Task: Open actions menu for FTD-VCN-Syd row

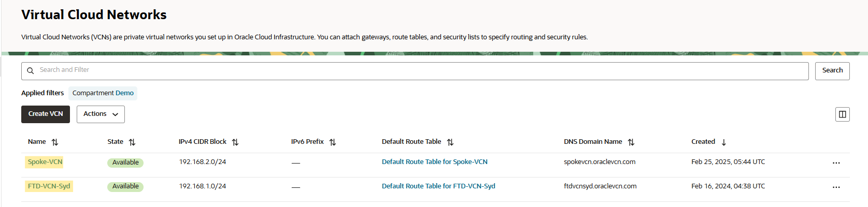Action: (x=836, y=187)
